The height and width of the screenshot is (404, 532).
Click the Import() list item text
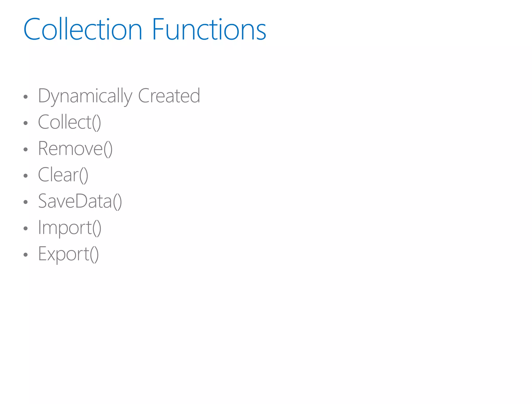70,228
